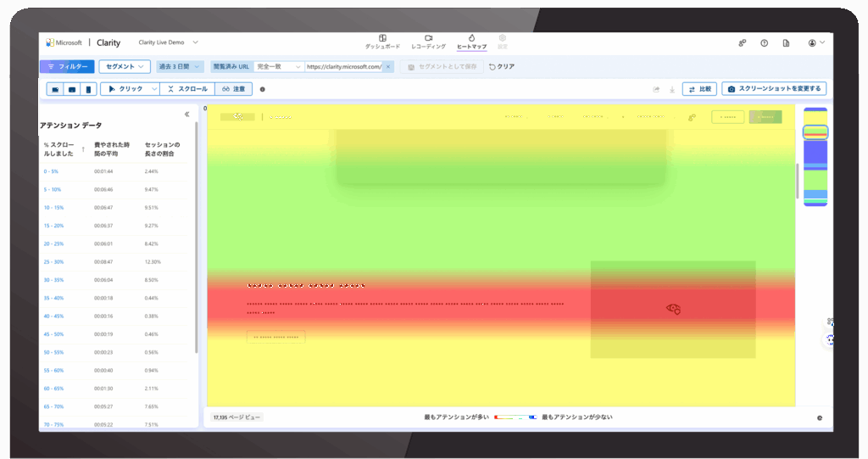The width and height of the screenshot is (868, 459).
Task: Click the クリア reset button
Action: [x=502, y=66]
